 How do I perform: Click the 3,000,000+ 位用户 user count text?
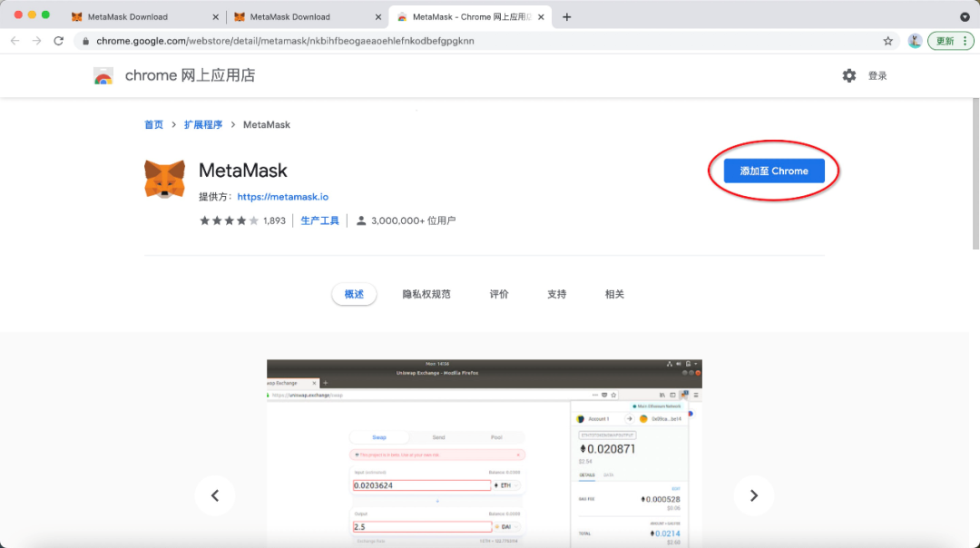pyautogui.click(x=413, y=220)
